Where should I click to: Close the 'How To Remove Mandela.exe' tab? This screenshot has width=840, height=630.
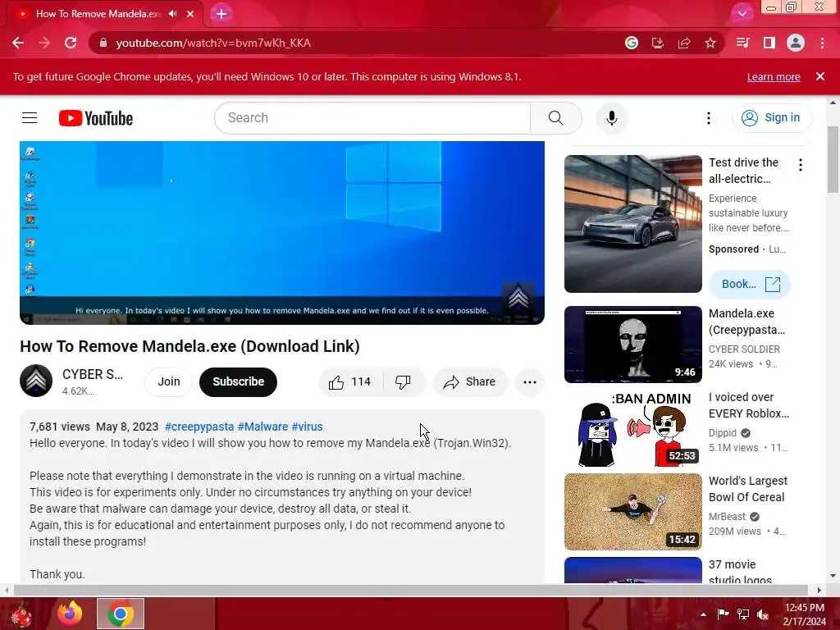tap(190, 14)
